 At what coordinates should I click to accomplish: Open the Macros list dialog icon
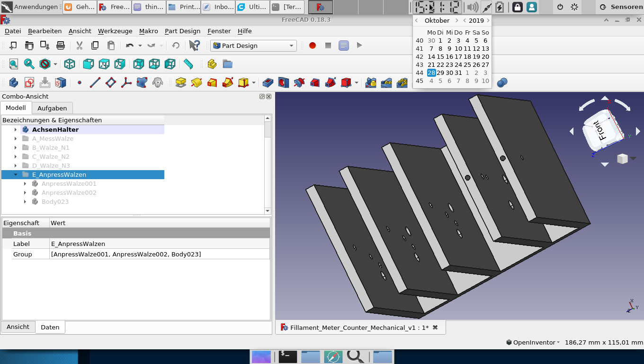tap(344, 45)
